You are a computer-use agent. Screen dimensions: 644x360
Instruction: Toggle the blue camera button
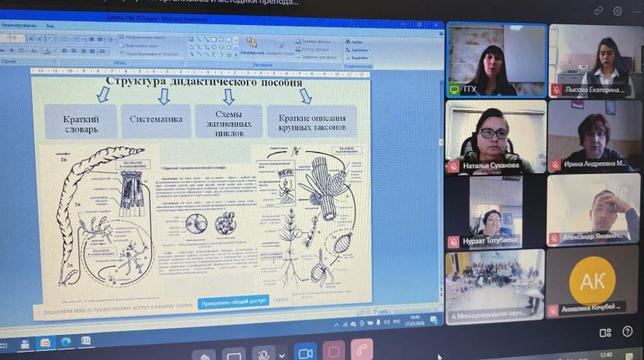click(306, 354)
